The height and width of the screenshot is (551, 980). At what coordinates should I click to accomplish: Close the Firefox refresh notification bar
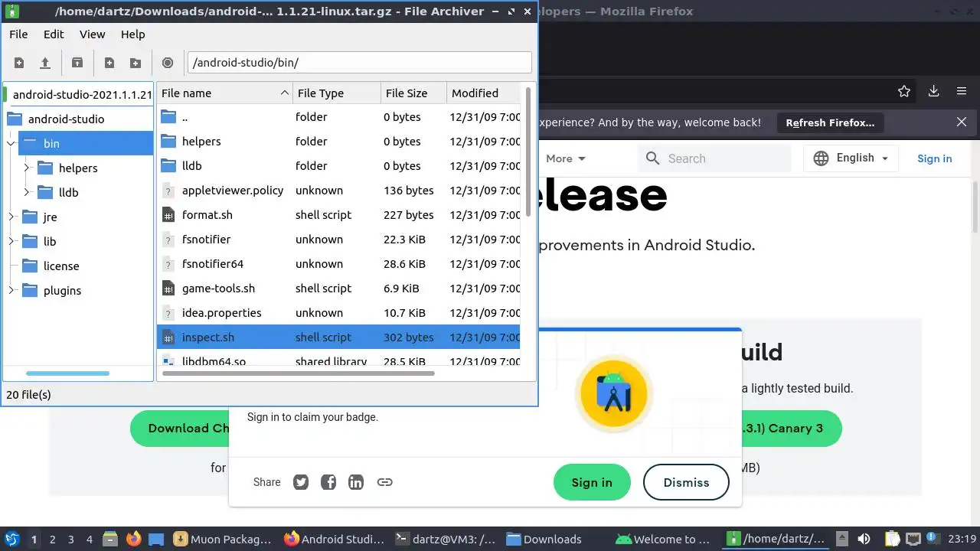[x=962, y=122]
